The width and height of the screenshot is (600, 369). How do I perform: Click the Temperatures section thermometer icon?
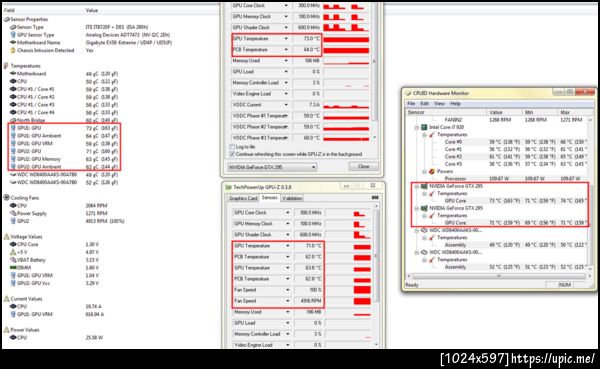6,66
